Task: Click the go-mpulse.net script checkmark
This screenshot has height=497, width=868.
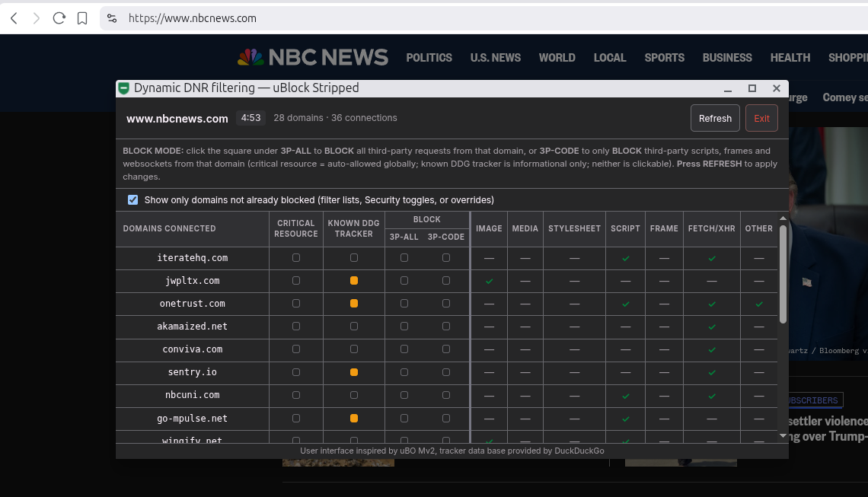Action: [626, 419]
